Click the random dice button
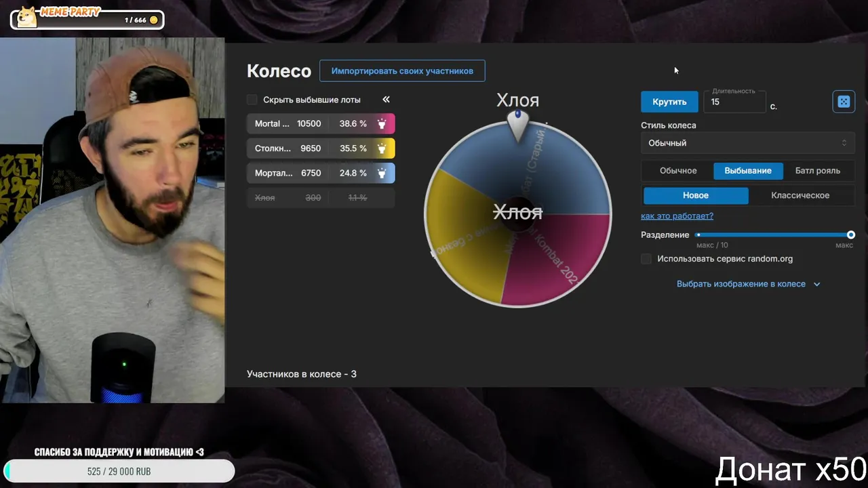 (844, 102)
